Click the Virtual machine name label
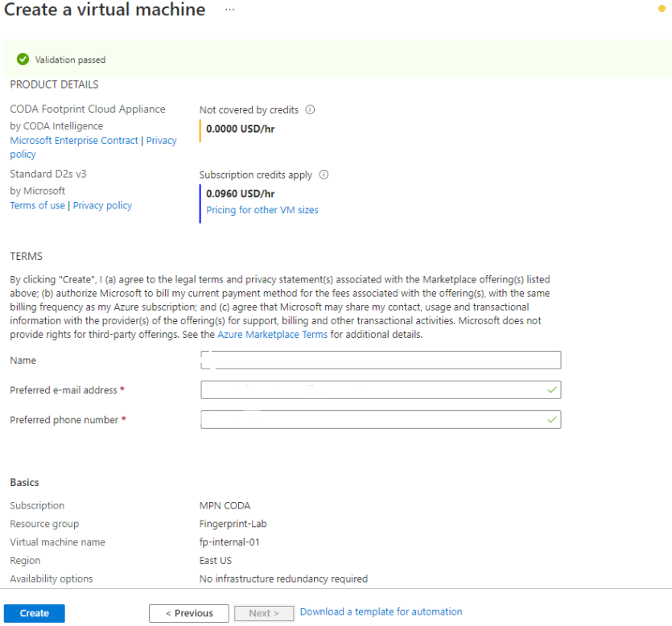672x626 pixels. pyautogui.click(x=57, y=542)
